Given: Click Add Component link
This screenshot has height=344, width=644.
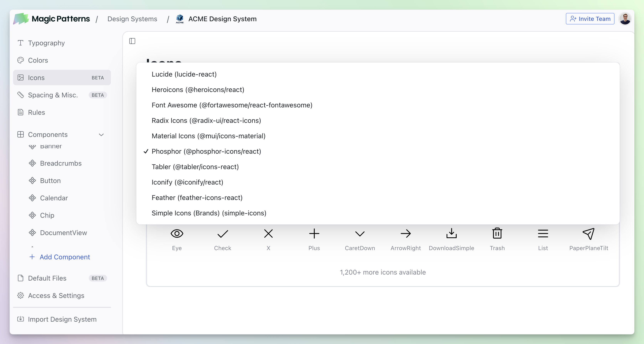Looking at the screenshot, I should (65, 257).
